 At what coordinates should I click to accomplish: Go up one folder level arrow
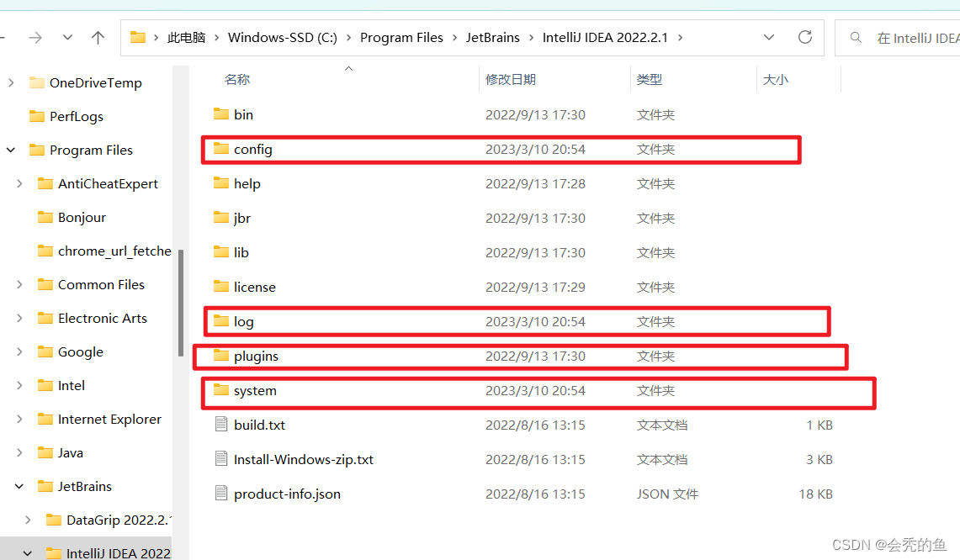tap(98, 38)
